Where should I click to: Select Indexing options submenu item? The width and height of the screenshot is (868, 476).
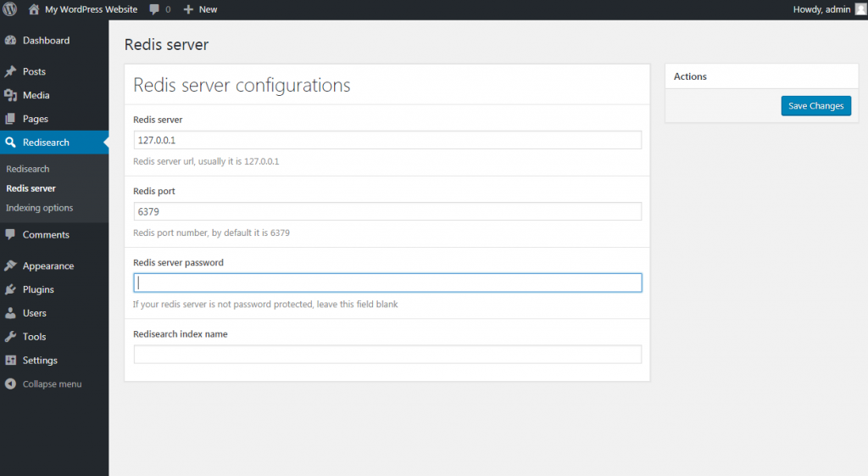pyautogui.click(x=39, y=208)
